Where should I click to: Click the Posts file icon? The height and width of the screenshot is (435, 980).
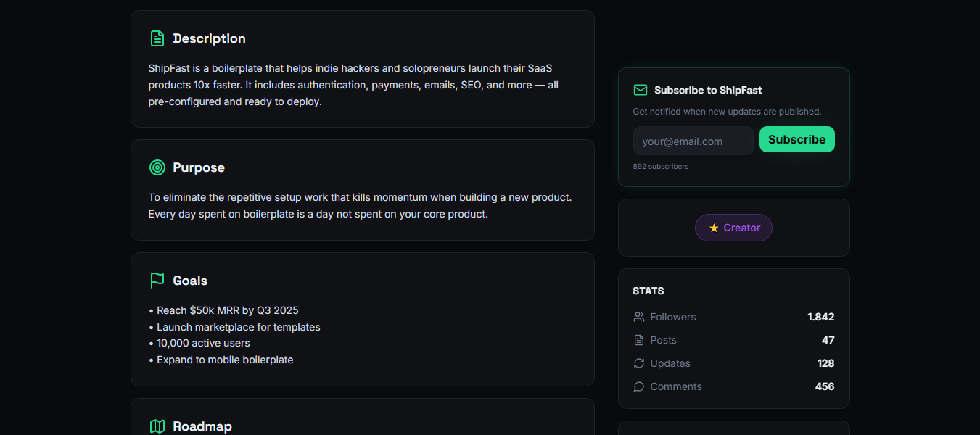pyautogui.click(x=639, y=340)
